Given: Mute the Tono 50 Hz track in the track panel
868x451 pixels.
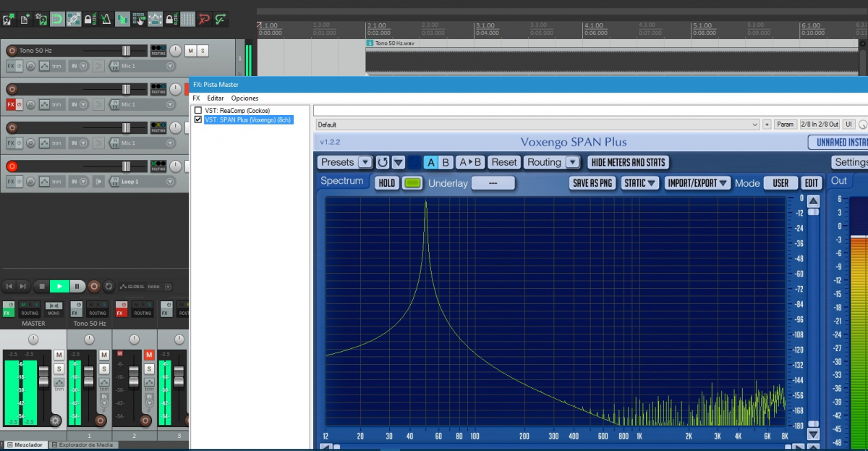Looking at the screenshot, I should pos(190,51).
